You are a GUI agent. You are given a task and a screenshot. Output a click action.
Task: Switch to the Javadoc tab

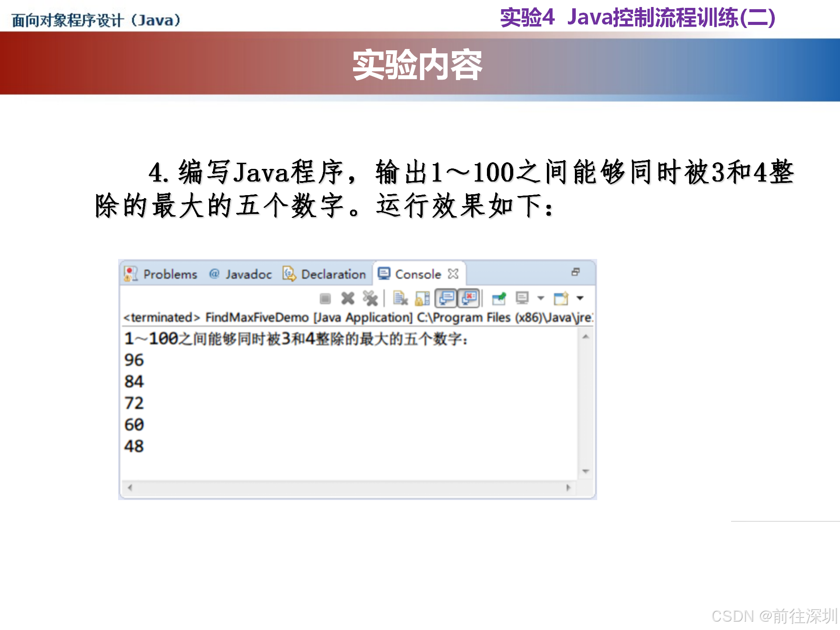point(248,274)
